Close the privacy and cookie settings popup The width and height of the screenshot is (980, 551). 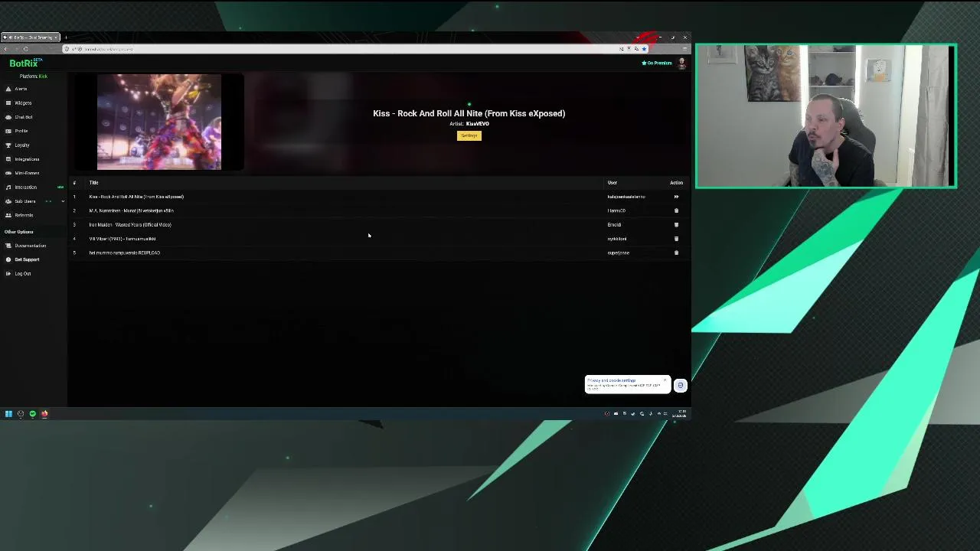[665, 380]
